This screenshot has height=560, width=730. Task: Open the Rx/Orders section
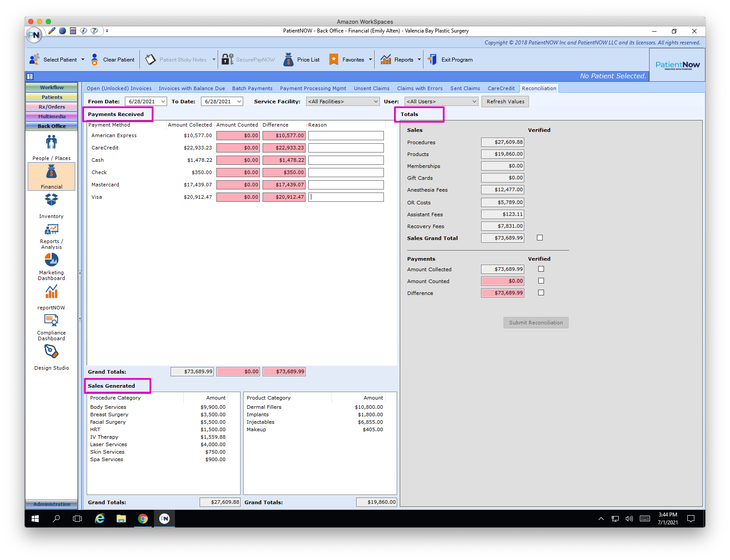pyautogui.click(x=51, y=107)
